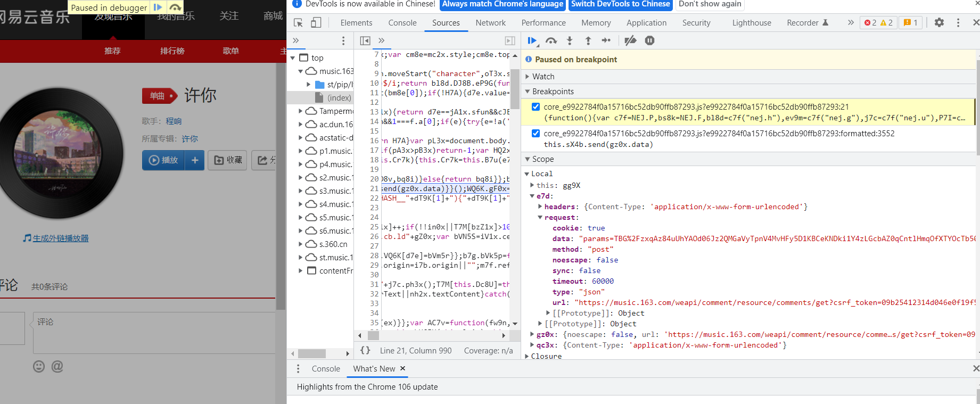Screen dimensions: 980x404
Task: Open the issues count badge
Action: (x=911, y=23)
